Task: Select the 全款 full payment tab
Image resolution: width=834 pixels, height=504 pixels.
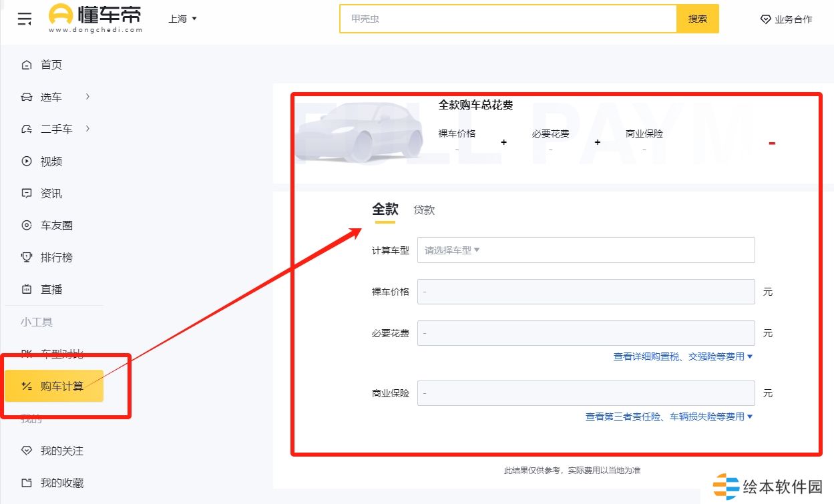Action: click(385, 210)
